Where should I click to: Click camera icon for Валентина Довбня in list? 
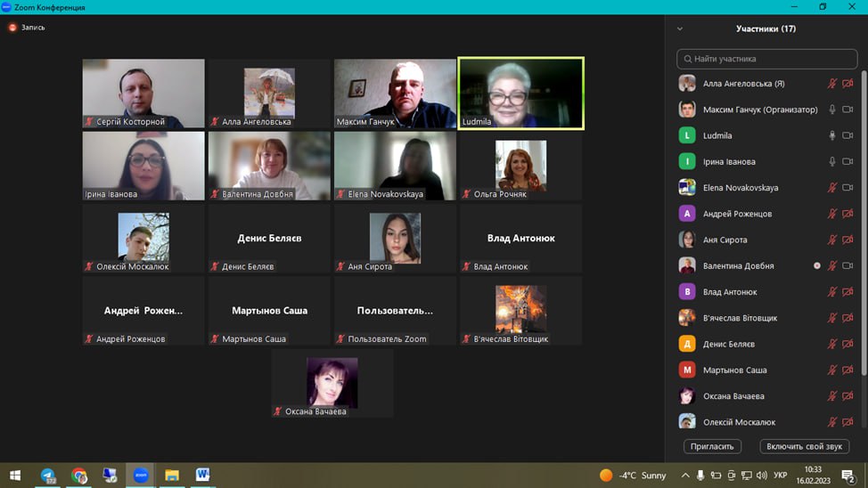click(848, 265)
